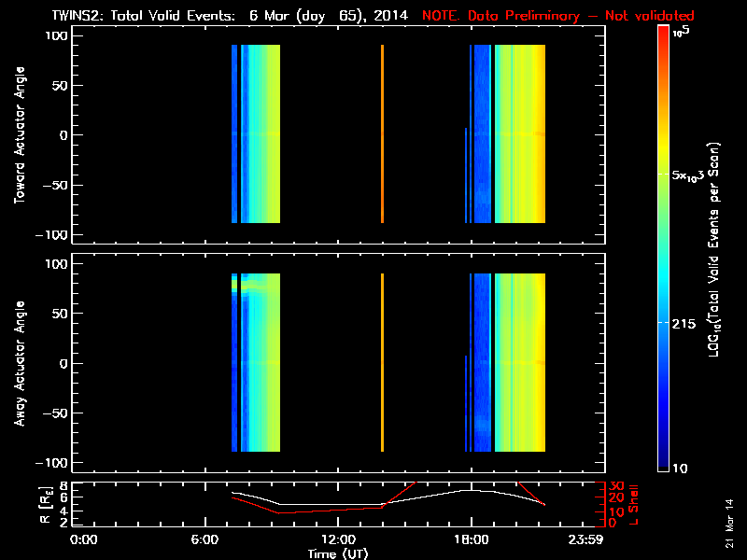This screenshot has height=560, width=747.
Task: Click the "Toward Actuator Angle" axis label
Action: [x=18, y=134]
